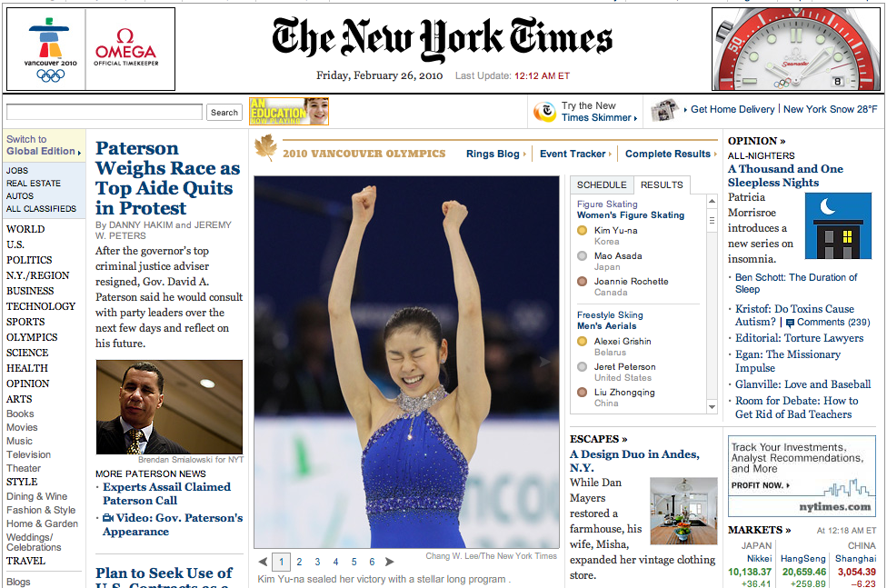This screenshot has height=588, width=887.
Task: Open the farmhouse interior thumbnail in Escapes
Action: pos(683,510)
